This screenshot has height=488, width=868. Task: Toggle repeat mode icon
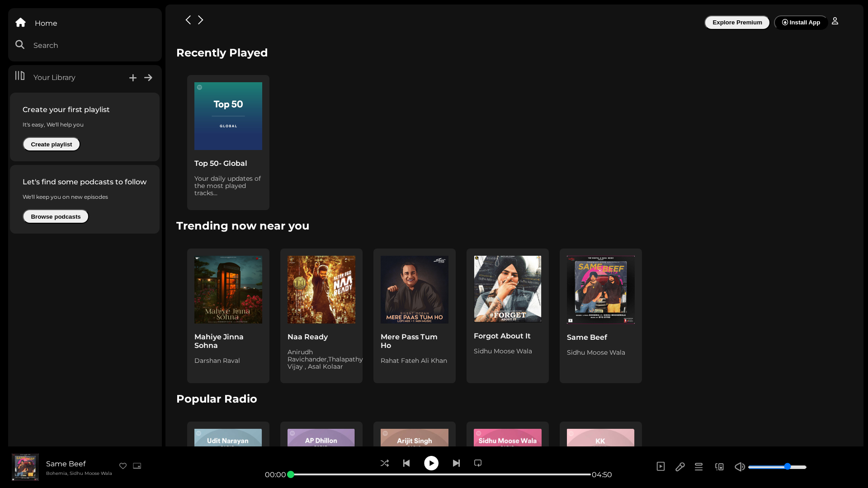[x=478, y=463]
